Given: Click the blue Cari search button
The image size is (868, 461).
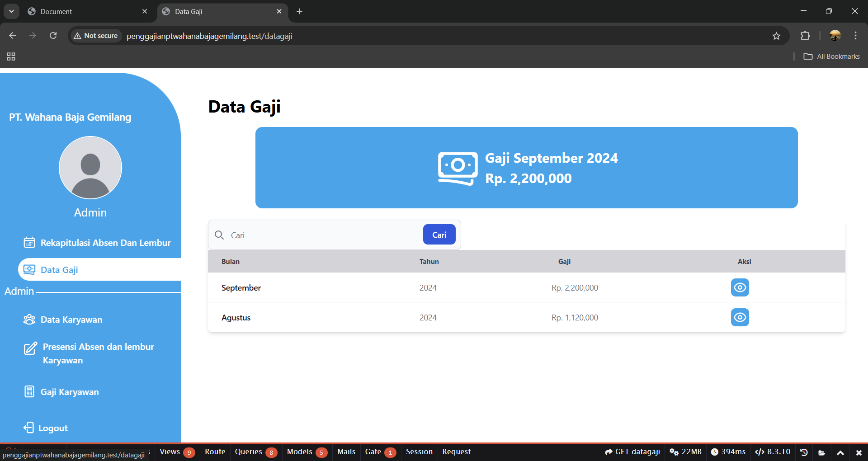Looking at the screenshot, I should (x=439, y=235).
